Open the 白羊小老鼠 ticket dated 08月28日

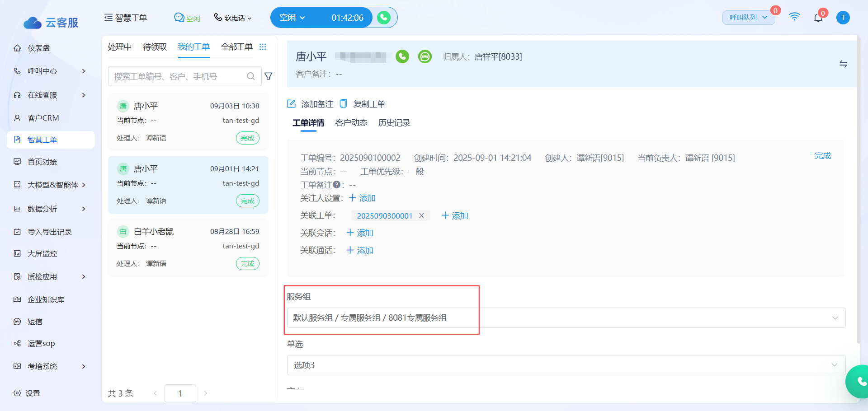tap(188, 248)
